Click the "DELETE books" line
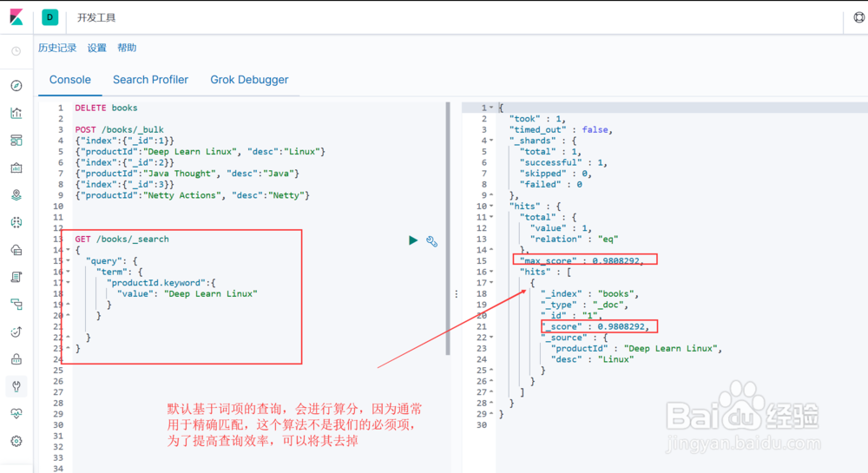The width and height of the screenshot is (868, 473). (106, 108)
